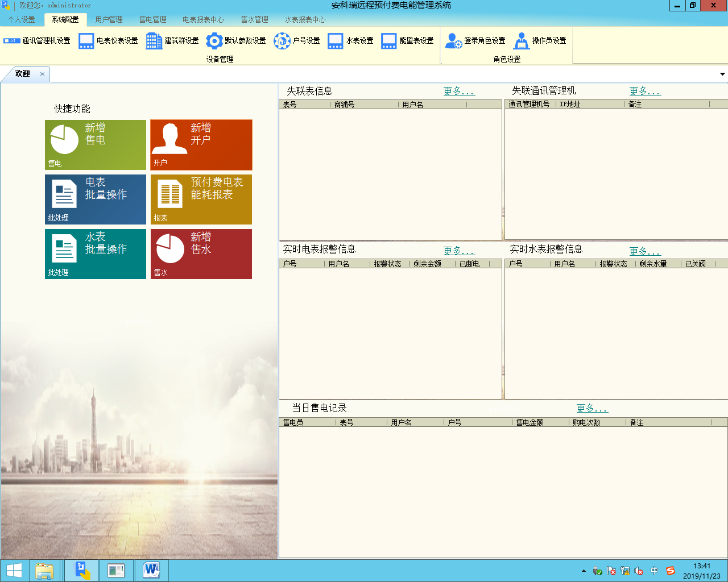Viewport: 728px width, 582px height.
Task: Show hidden system tray icons
Action: 584,571
